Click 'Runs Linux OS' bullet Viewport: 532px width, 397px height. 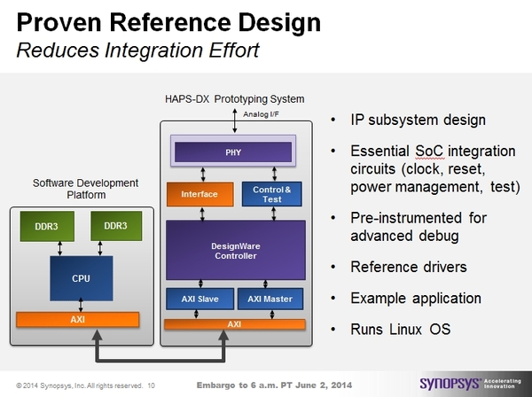pyautogui.click(x=401, y=329)
